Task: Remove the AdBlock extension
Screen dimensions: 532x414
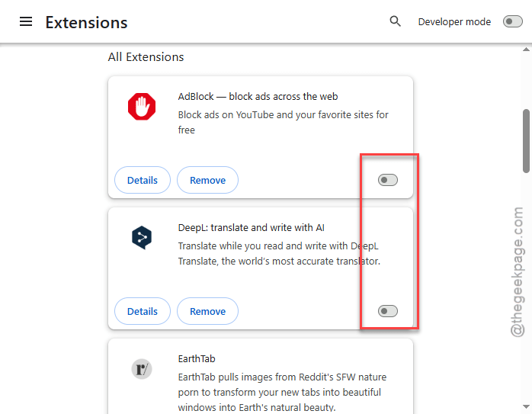Action: (207, 180)
